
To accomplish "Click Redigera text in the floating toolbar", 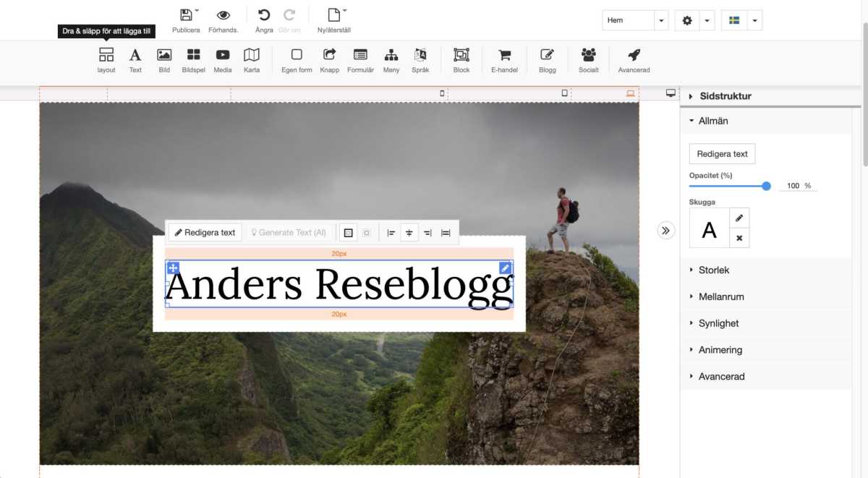I will (205, 233).
